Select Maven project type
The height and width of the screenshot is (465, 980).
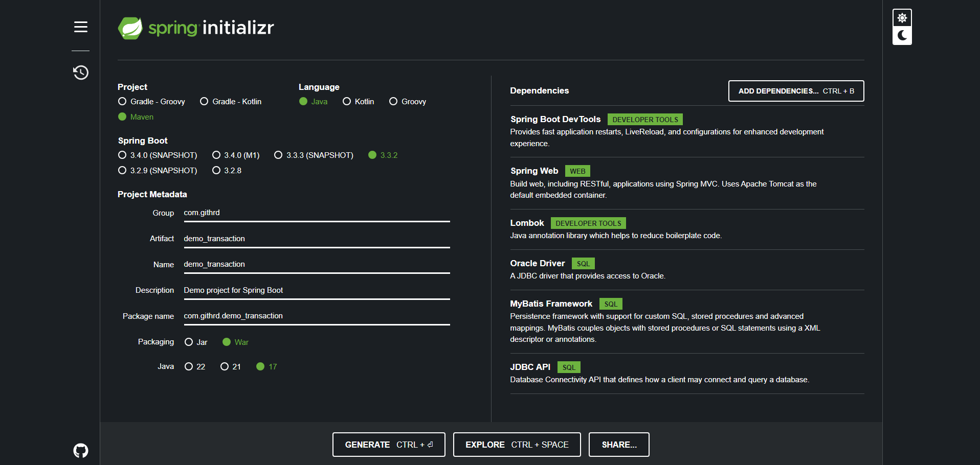(x=136, y=117)
